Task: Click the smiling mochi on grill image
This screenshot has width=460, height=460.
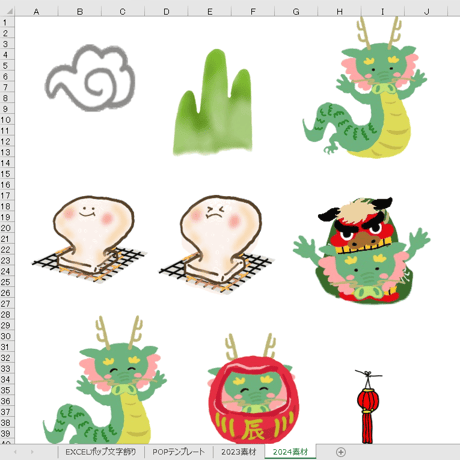Action: 89,239
